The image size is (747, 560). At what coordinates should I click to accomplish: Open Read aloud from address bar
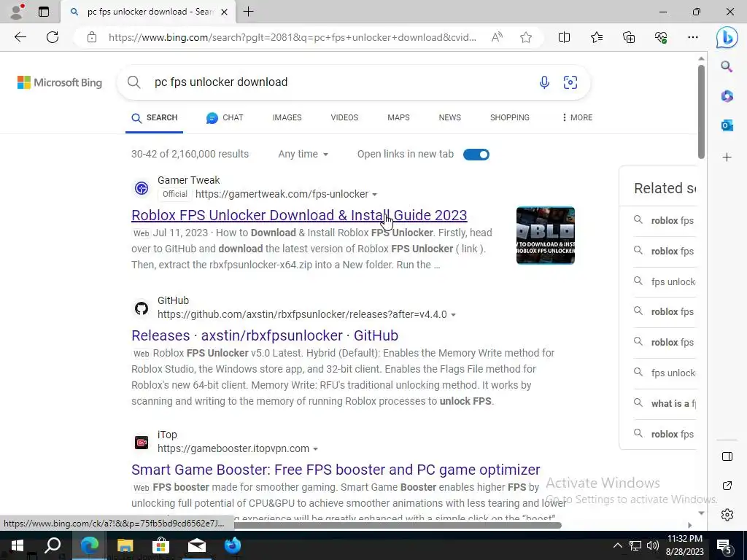point(496,37)
